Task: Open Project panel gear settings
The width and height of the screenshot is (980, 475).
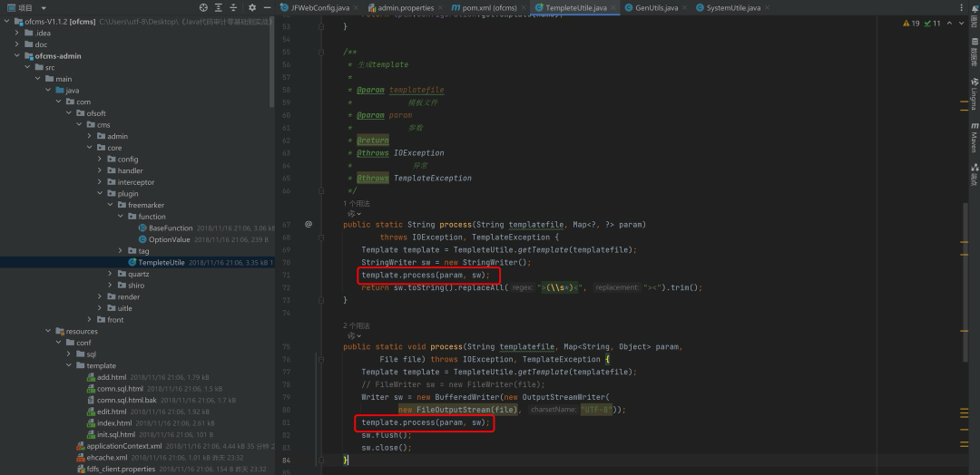Action: point(252,7)
